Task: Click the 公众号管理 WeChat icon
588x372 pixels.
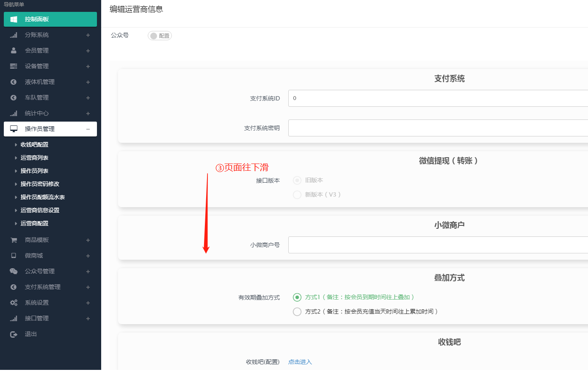Action: 13,271
